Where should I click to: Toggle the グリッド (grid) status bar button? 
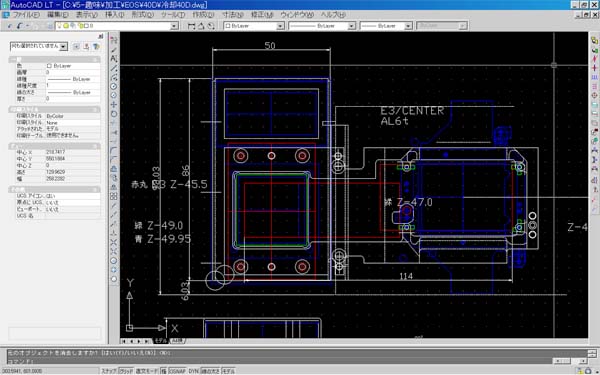pyautogui.click(x=126, y=371)
